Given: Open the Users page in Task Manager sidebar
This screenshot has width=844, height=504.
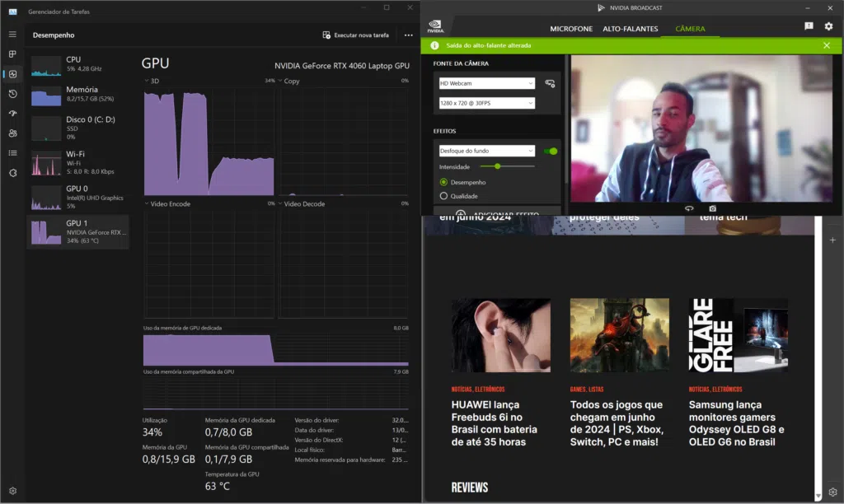Looking at the screenshot, I should coord(12,133).
